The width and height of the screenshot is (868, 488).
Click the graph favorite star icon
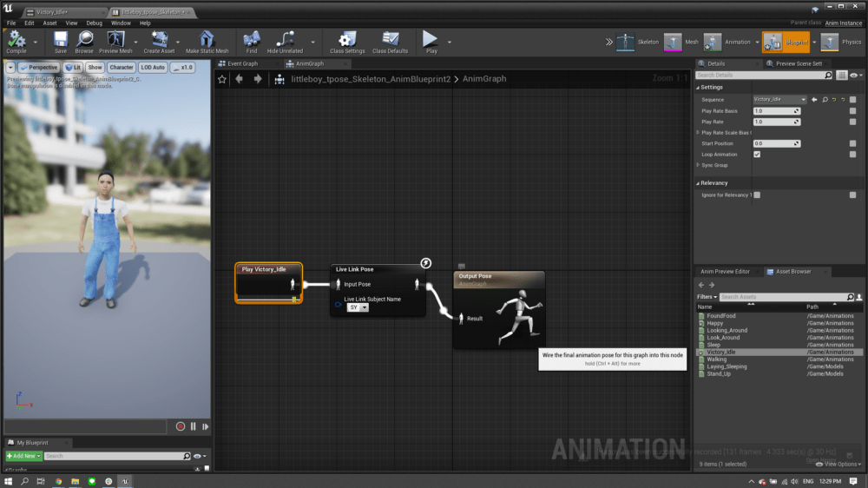[222, 79]
